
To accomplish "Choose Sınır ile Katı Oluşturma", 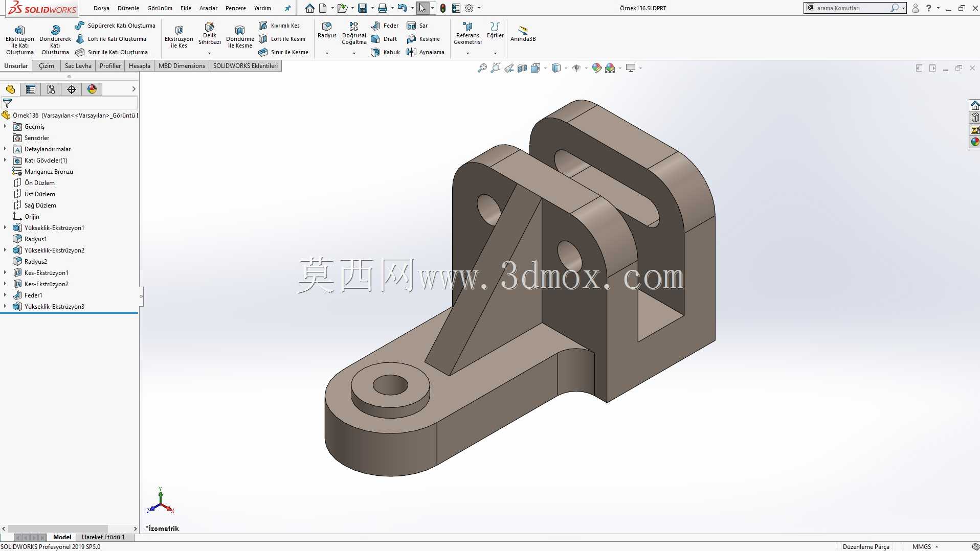I will [x=112, y=52].
